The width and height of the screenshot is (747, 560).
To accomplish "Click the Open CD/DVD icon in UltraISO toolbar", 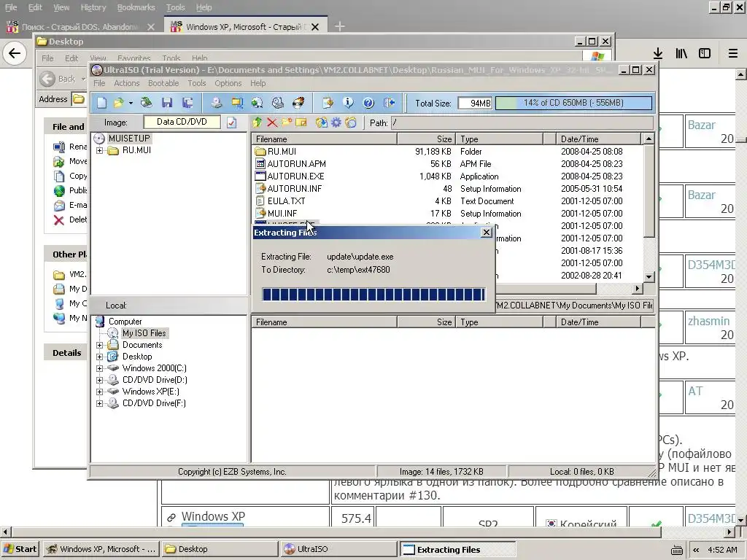I will point(146,103).
